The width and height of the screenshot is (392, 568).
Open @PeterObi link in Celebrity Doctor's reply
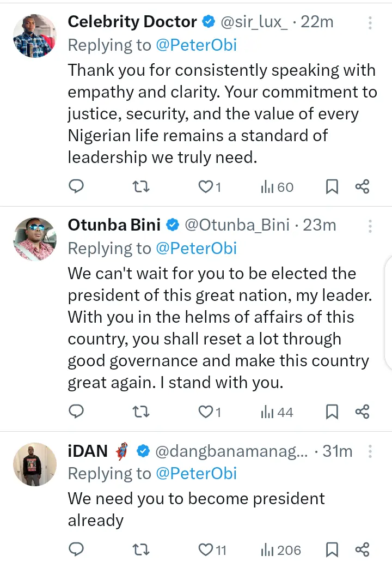point(197,45)
